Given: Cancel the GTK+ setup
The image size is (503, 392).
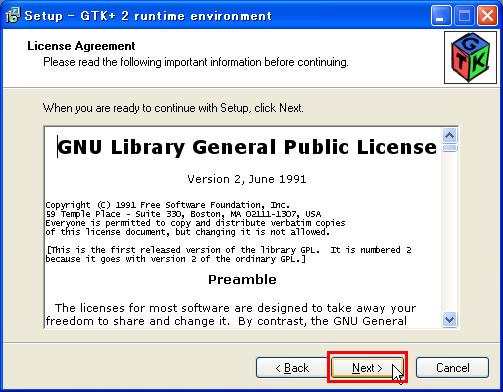Looking at the screenshot, I should [x=452, y=368].
